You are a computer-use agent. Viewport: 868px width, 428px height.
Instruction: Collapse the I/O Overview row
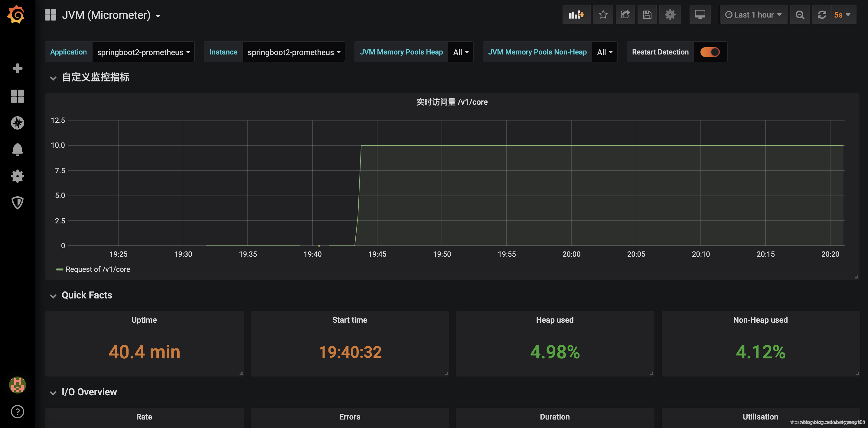point(89,392)
